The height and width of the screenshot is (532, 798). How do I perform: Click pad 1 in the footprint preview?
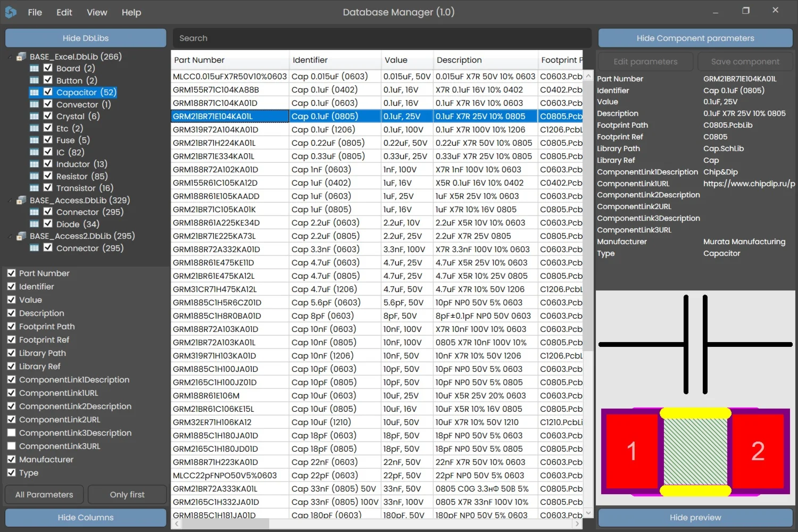point(631,451)
